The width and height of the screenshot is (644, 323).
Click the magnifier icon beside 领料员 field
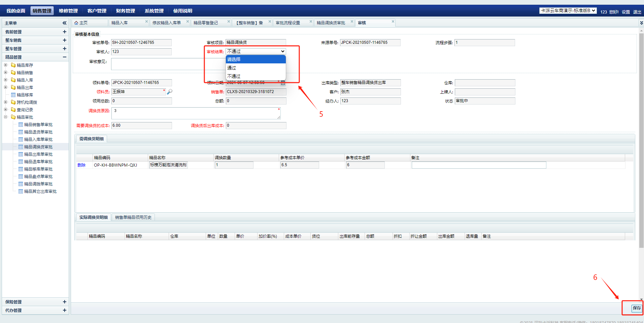tap(170, 92)
